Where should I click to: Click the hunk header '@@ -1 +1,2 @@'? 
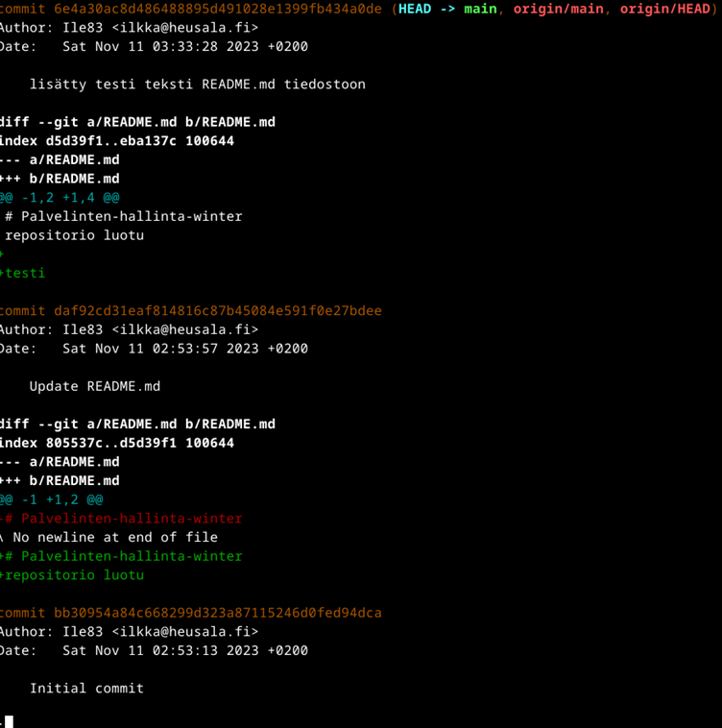tap(51, 499)
